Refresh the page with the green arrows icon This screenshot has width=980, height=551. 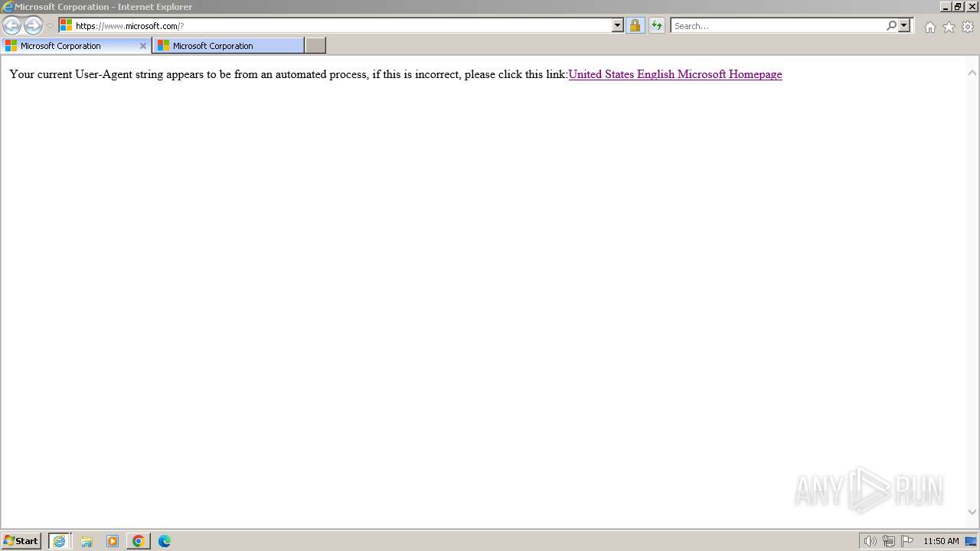point(656,25)
